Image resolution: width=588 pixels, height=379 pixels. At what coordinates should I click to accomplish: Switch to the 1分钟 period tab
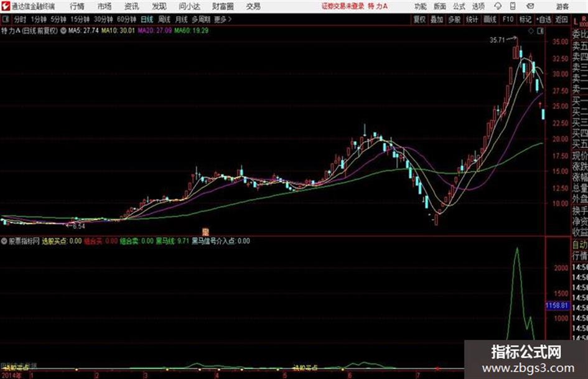(39, 19)
